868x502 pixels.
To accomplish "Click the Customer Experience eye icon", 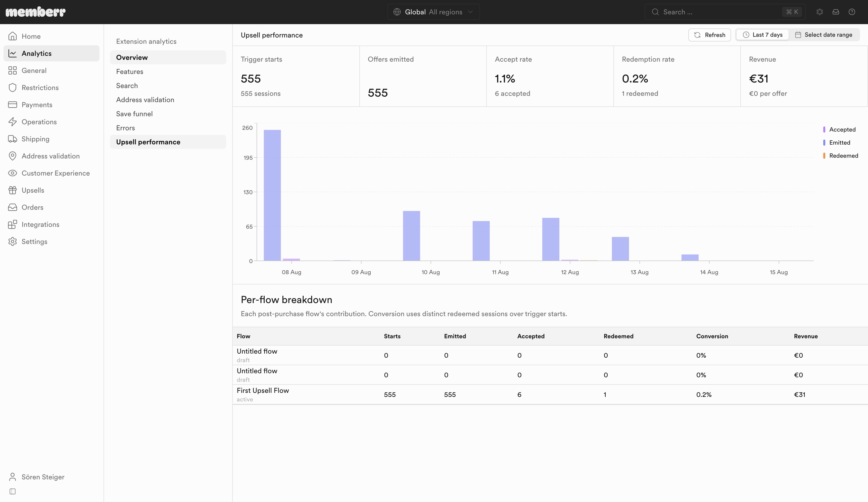I will coord(13,173).
